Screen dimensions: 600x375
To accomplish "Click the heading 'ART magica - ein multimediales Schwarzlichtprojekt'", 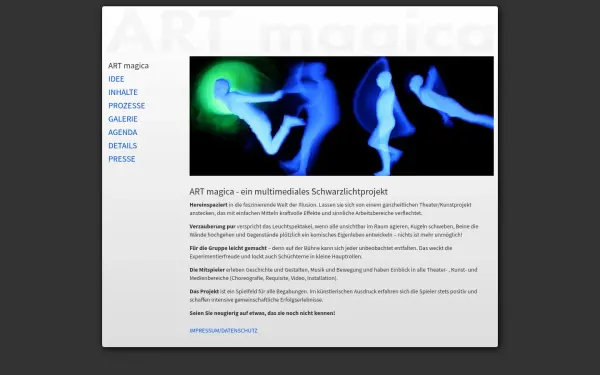I will 289,191.
